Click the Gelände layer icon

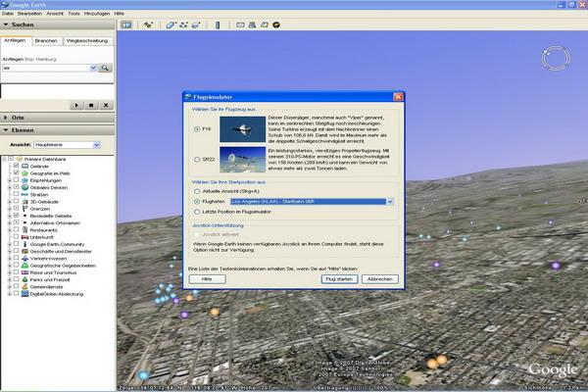coord(24,167)
